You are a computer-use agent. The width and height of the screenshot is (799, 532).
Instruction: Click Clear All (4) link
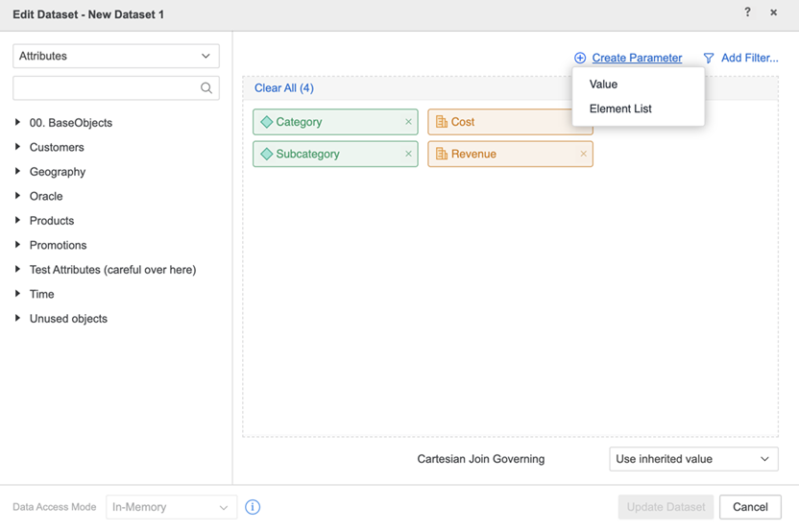[284, 88]
